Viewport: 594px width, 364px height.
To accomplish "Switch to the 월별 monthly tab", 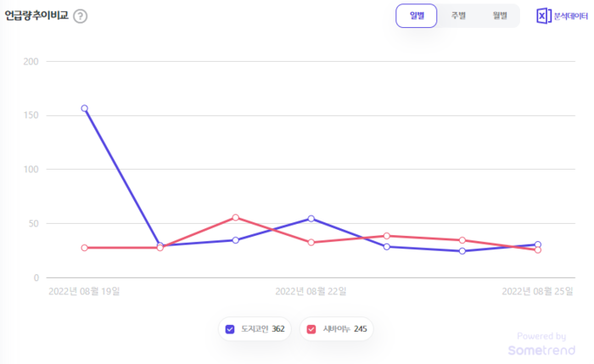I will coord(499,16).
